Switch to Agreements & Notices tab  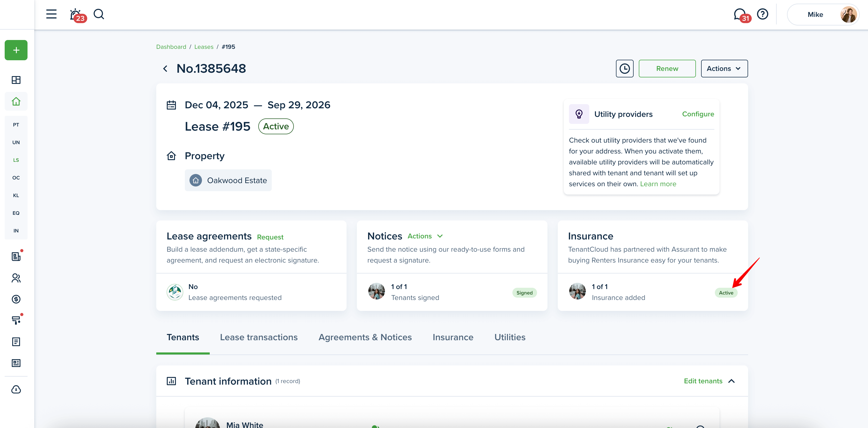pyautogui.click(x=365, y=337)
